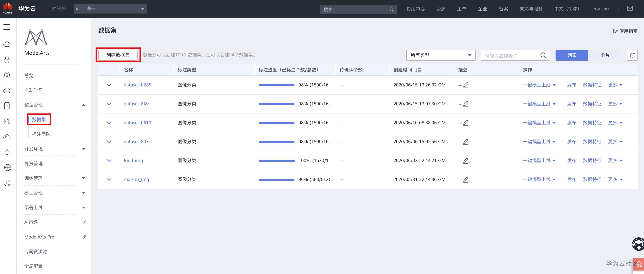Switch to 列表 list view
Viewport: 644px width, 274px height.
coord(572,55)
